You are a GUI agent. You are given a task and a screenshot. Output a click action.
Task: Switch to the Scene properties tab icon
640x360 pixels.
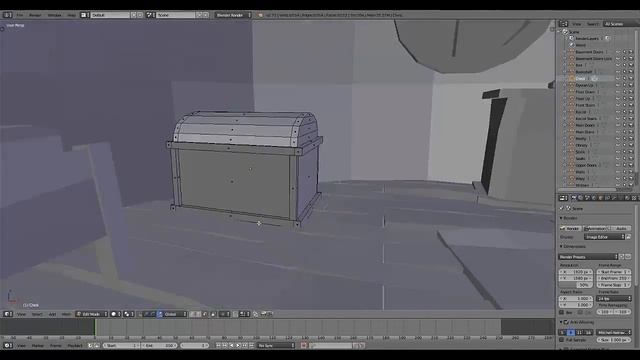coord(587,198)
